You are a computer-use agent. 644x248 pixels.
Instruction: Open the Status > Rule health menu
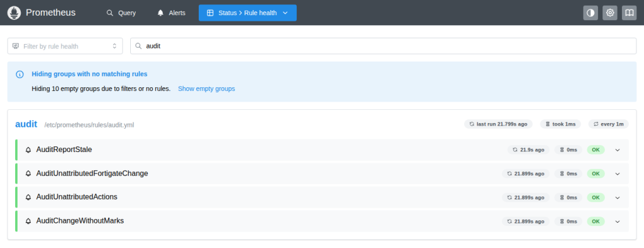coord(248,13)
